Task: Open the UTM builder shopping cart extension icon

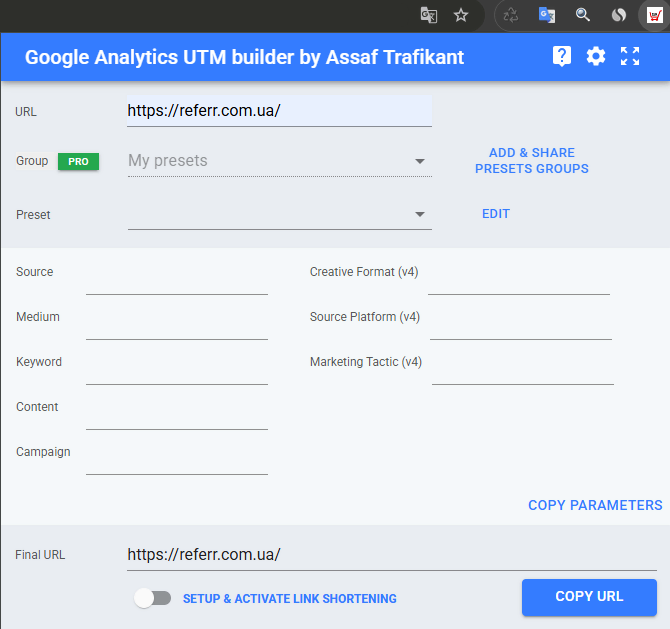Action: [x=654, y=15]
